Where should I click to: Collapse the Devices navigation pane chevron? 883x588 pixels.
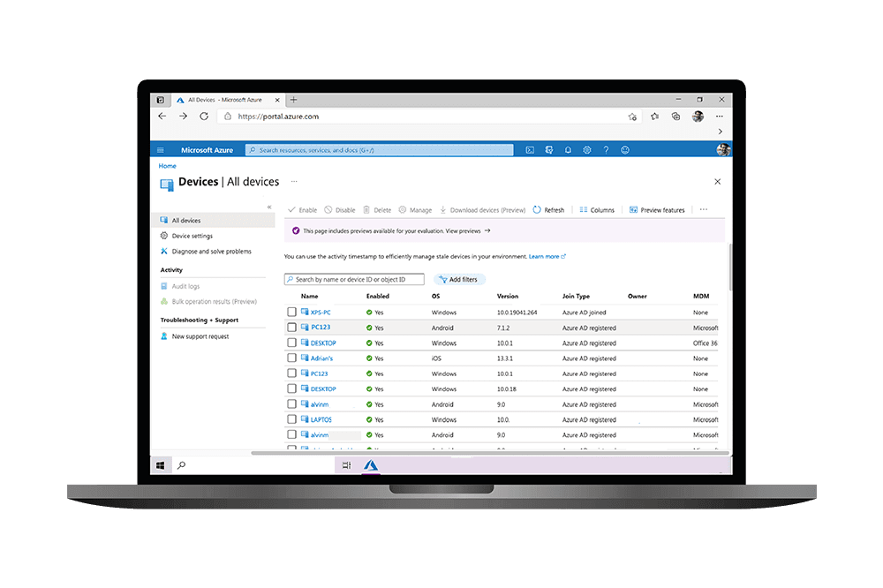pyautogui.click(x=271, y=207)
